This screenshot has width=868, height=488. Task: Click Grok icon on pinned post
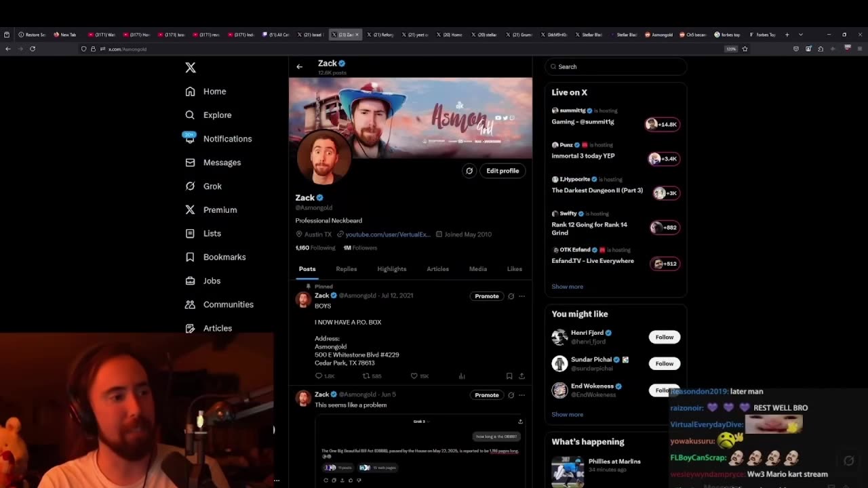(511, 296)
